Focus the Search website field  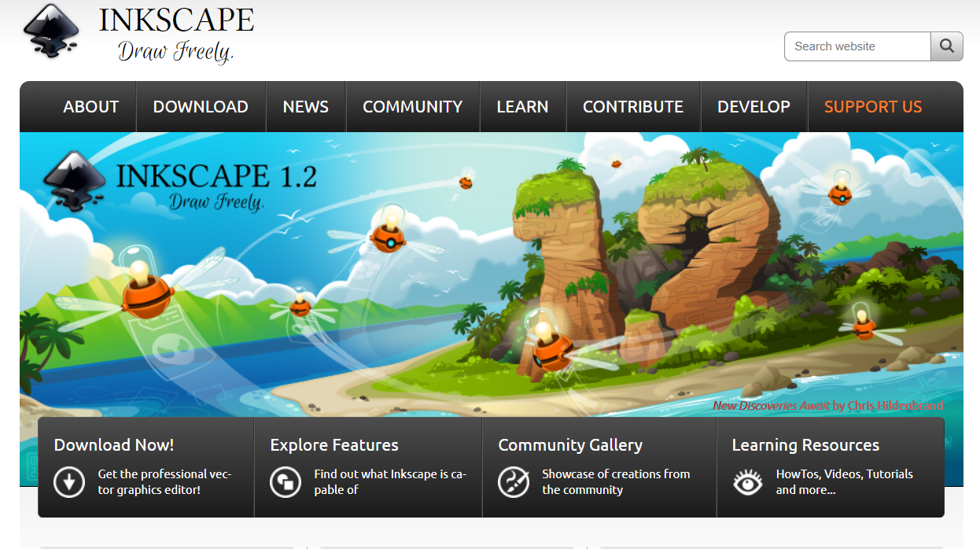coord(858,46)
